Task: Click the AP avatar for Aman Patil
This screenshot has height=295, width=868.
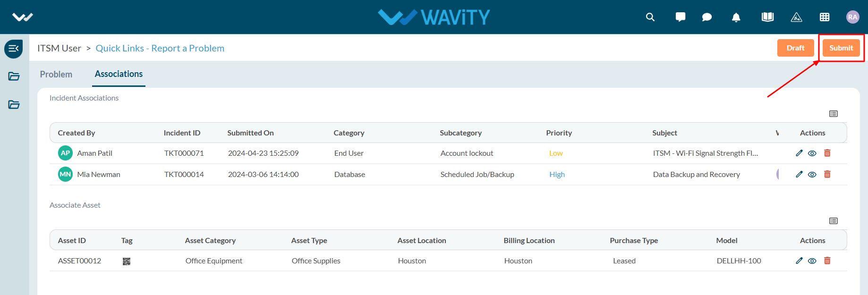Action: coord(65,153)
